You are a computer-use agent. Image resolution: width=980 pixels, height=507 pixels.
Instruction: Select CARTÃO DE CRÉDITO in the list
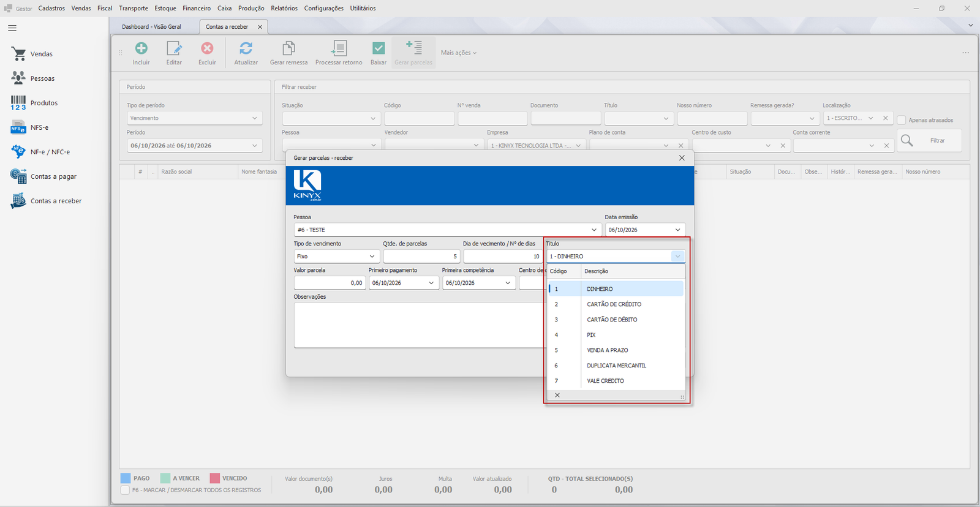pyautogui.click(x=616, y=304)
